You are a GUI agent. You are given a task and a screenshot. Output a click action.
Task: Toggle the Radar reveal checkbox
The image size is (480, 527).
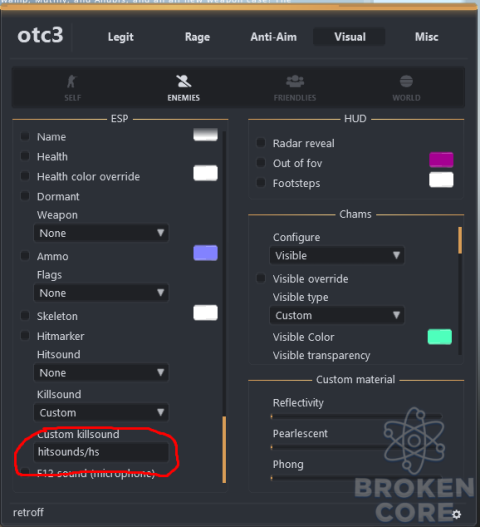tap(261, 143)
